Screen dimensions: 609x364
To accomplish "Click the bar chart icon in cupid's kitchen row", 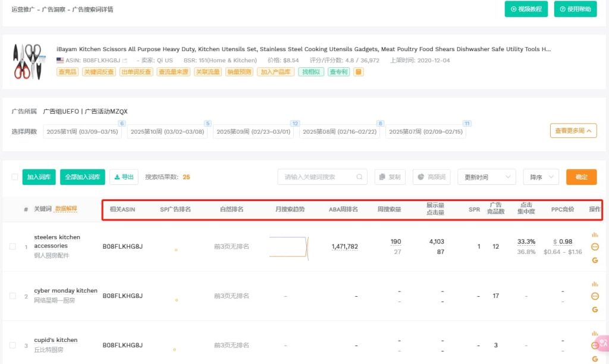I will coord(595,334).
